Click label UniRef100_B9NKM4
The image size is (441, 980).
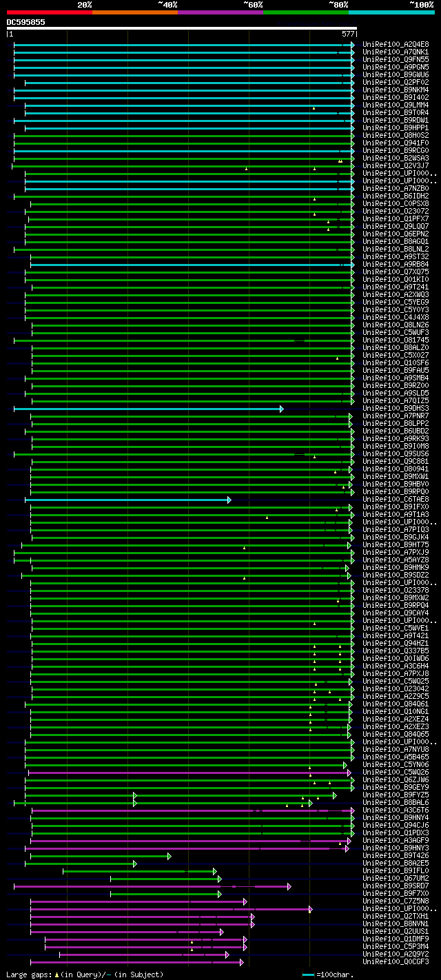pos(396,90)
